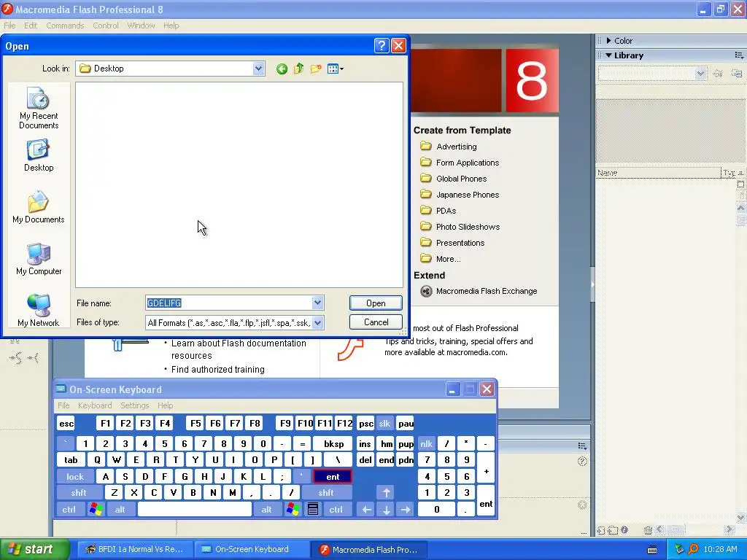This screenshot has height=560, width=747.
Task: Open Keyboard menu in On-Screen Keyboard
Action: tap(95, 405)
